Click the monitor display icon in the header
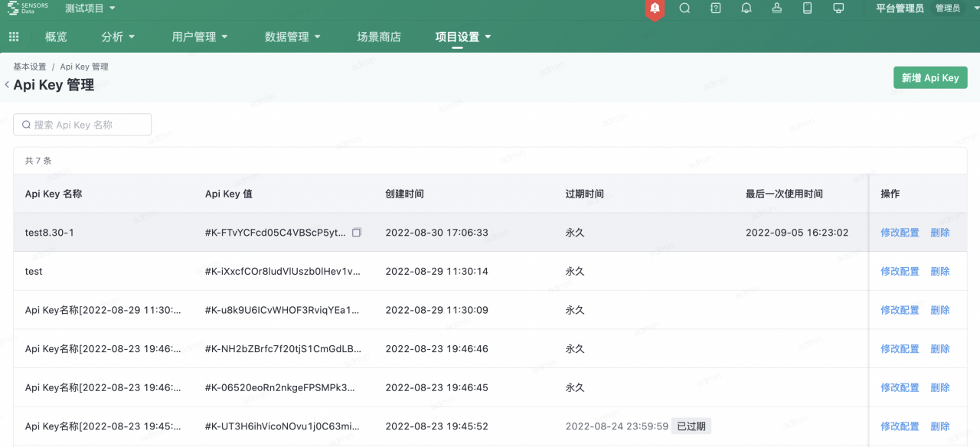 pos(838,8)
